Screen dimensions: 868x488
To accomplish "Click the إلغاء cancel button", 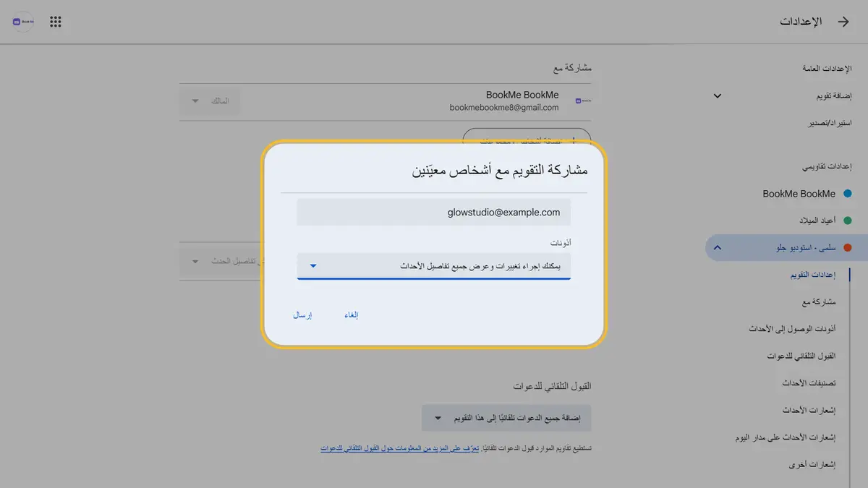I will 352,314.
